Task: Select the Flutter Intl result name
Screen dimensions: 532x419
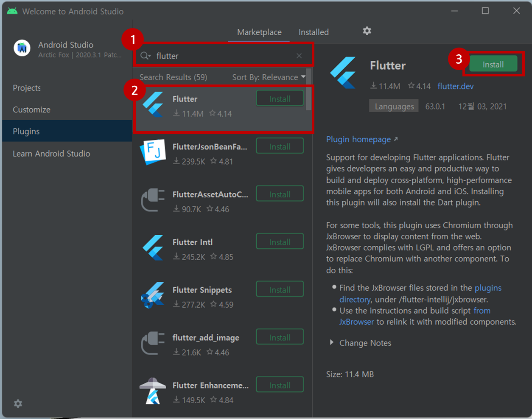Action: pos(193,242)
